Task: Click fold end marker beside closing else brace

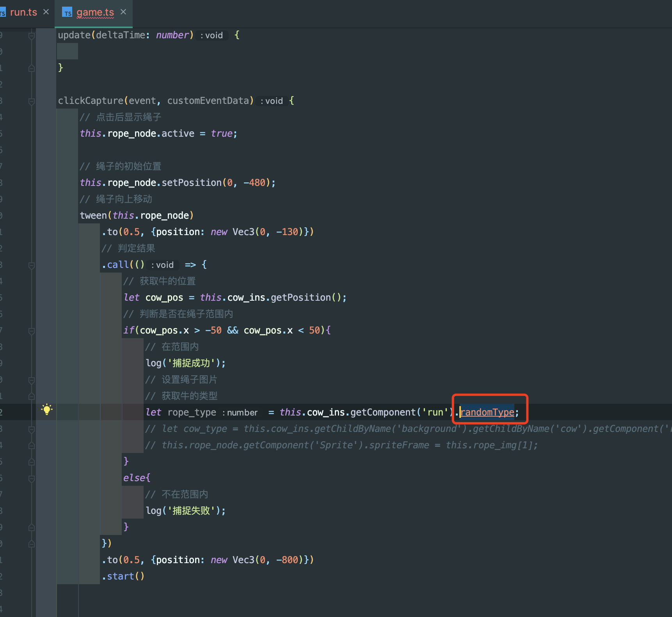Action: 32,528
